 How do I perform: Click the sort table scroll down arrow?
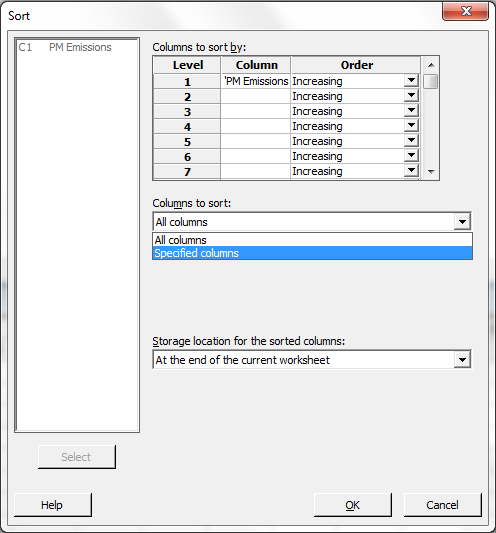(x=431, y=172)
